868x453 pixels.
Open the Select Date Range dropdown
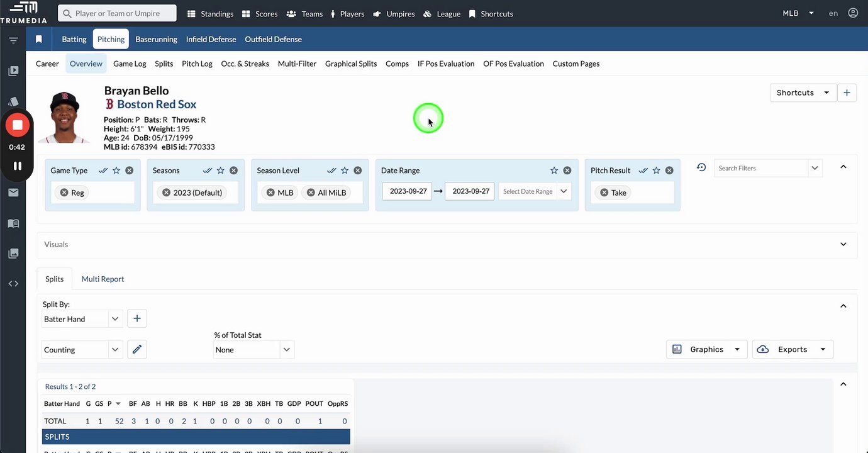click(535, 191)
